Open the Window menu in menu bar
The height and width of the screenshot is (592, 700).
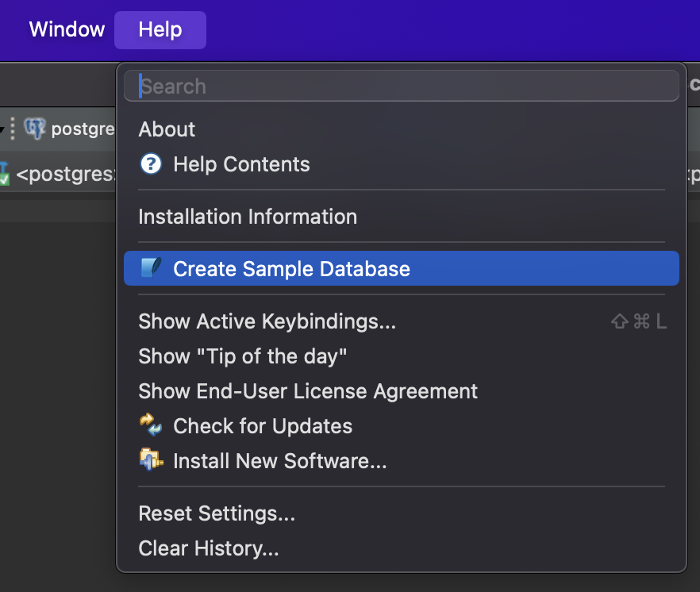pyautogui.click(x=67, y=29)
